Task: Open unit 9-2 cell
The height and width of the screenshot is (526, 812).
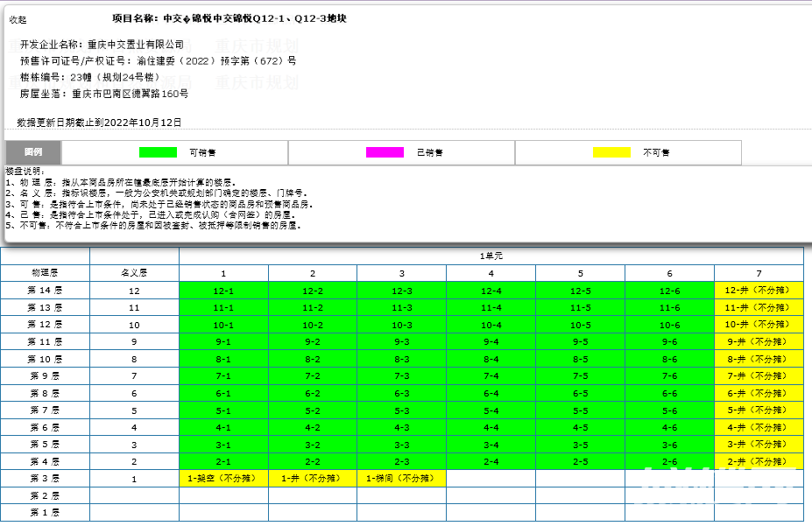Action: tap(313, 342)
